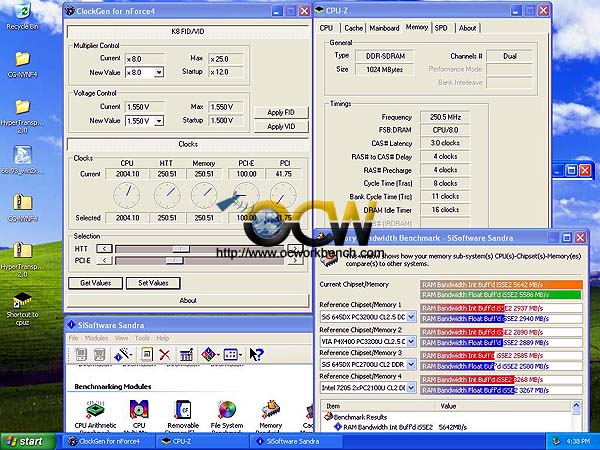This screenshot has width=600, height=450.
Task: Open Reference Chipset/Memory 3 dropdown
Action: [411, 364]
